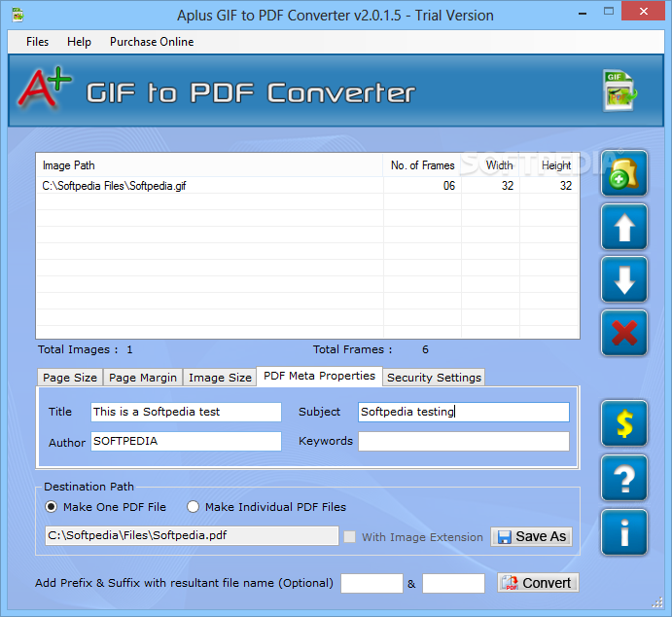Click the Image Path column header
The width and height of the screenshot is (672, 617).
pyautogui.click(x=209, y=165)
